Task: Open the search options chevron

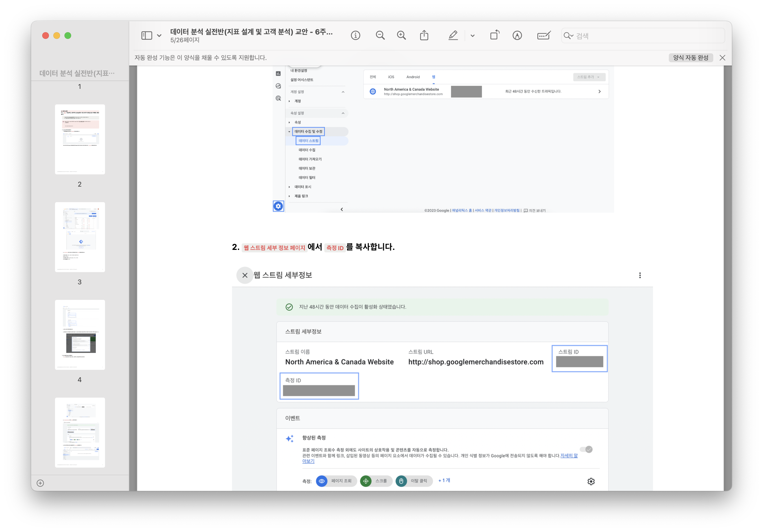Action: click(x=572, y=36)
